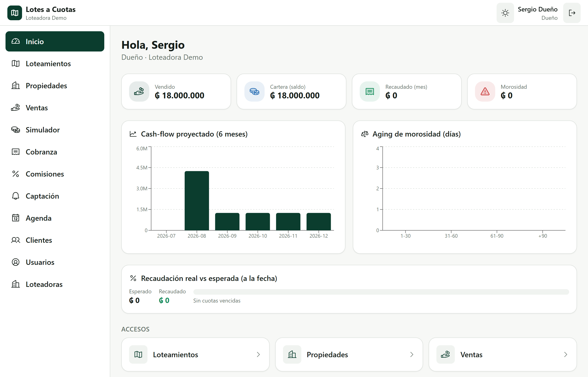Click the chevron on Ventas access card
The width and height of the screenshot is (588, 377).
tap(565, 354)
